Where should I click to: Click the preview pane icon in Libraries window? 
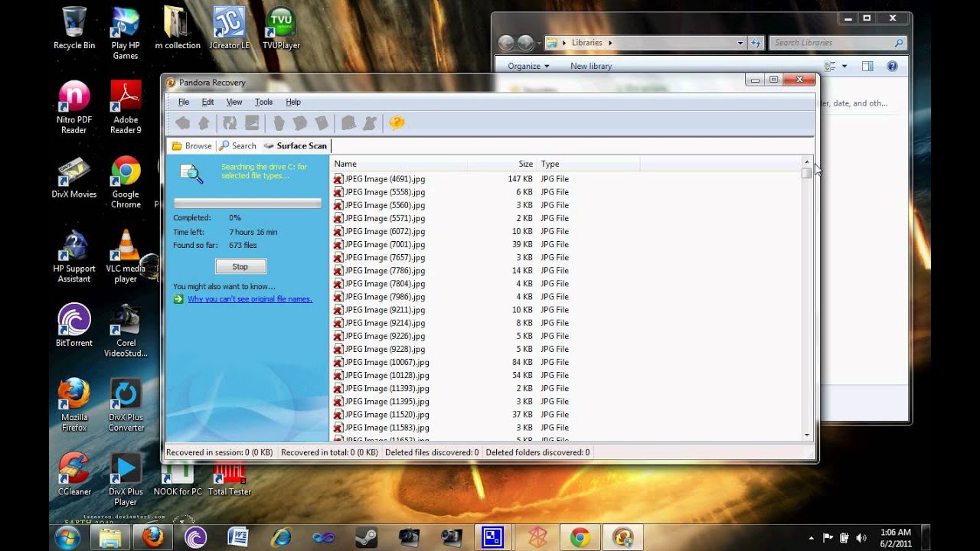pos(867,67)
